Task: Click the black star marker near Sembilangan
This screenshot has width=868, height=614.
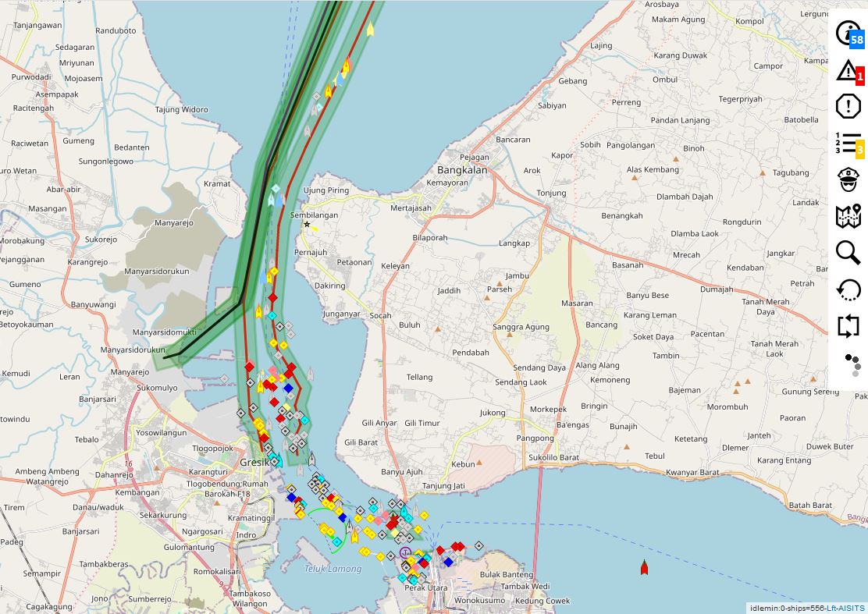Action: (307, 225)
